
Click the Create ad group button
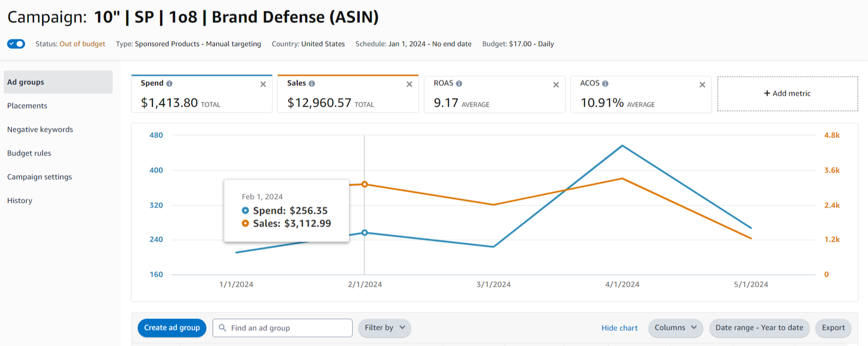point(172,328)
